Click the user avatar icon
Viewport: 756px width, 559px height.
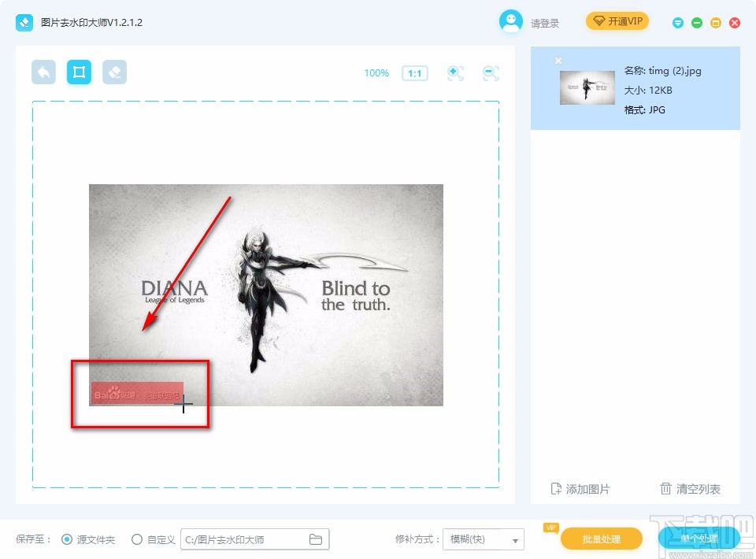[510, 22]
